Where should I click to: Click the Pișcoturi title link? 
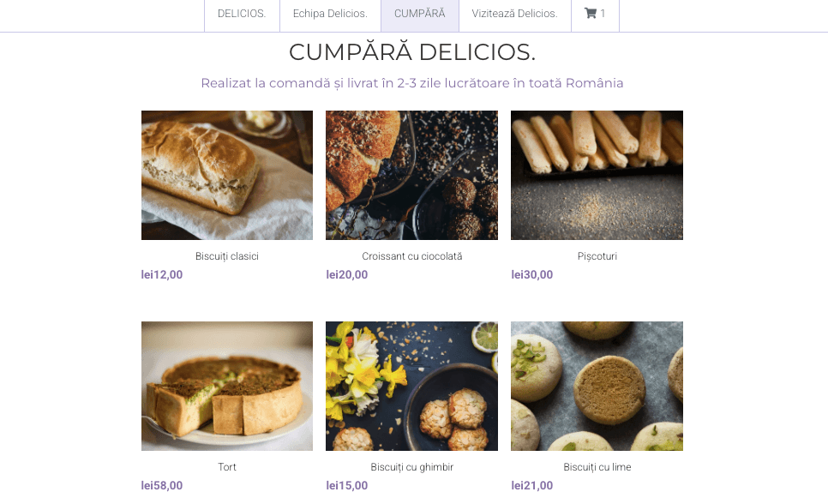pos(597,256)
